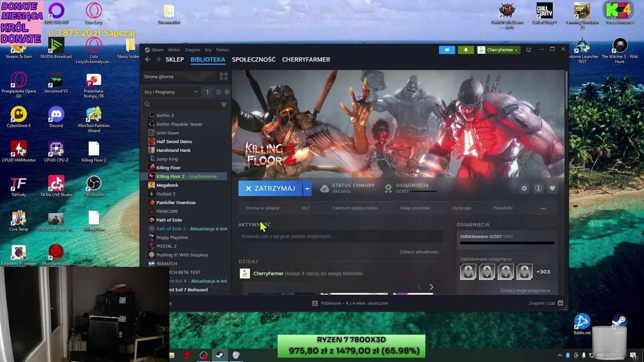Screen dimensions: 644x362
Task: Open the Pomoc menu
Action: pos(222,50)
